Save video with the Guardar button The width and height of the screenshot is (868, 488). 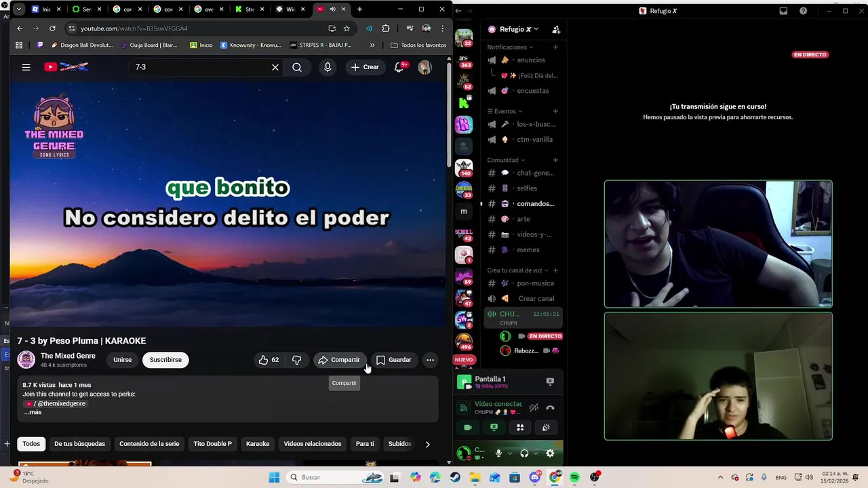coord(393,360)
